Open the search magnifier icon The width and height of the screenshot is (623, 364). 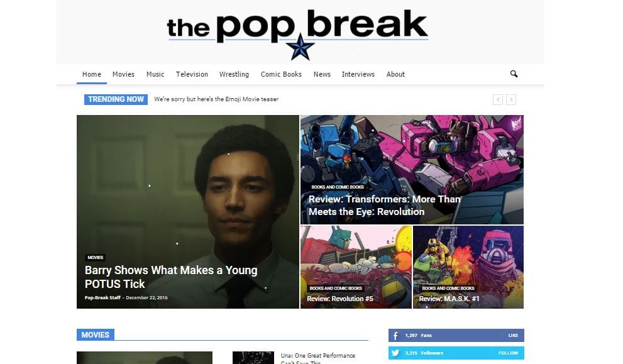coord(514,74)
